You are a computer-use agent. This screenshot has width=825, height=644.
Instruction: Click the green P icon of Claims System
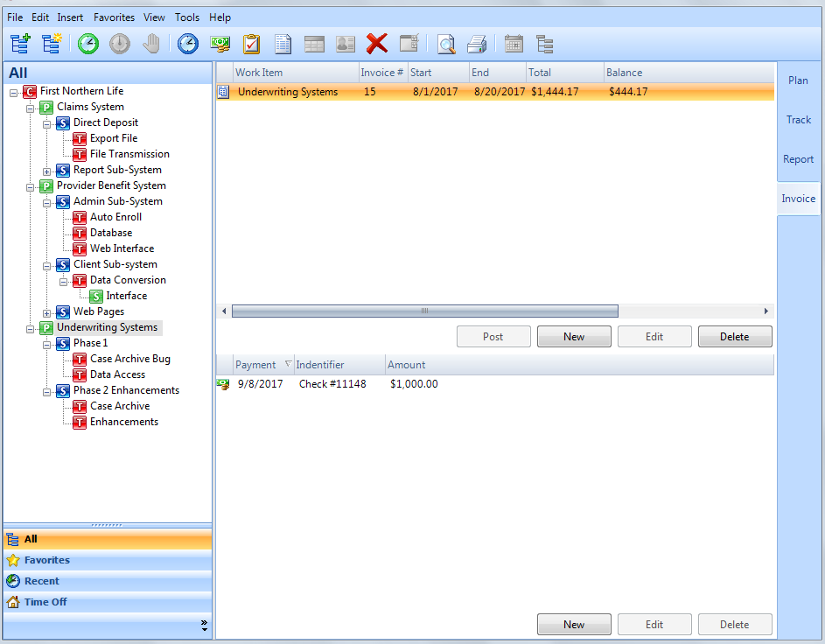pyautogui.click(x=46, y=108)
